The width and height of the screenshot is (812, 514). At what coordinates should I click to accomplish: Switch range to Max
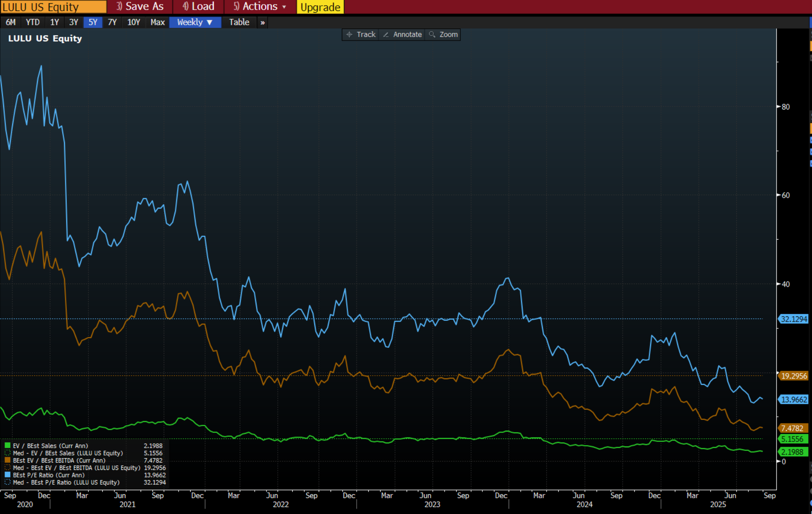[x=157, y=23]
